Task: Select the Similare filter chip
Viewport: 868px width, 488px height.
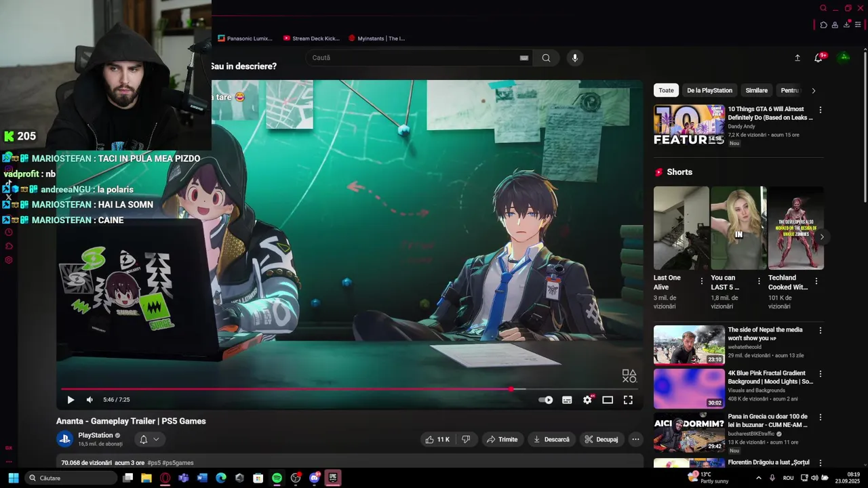Action: (x=757, y=90)
